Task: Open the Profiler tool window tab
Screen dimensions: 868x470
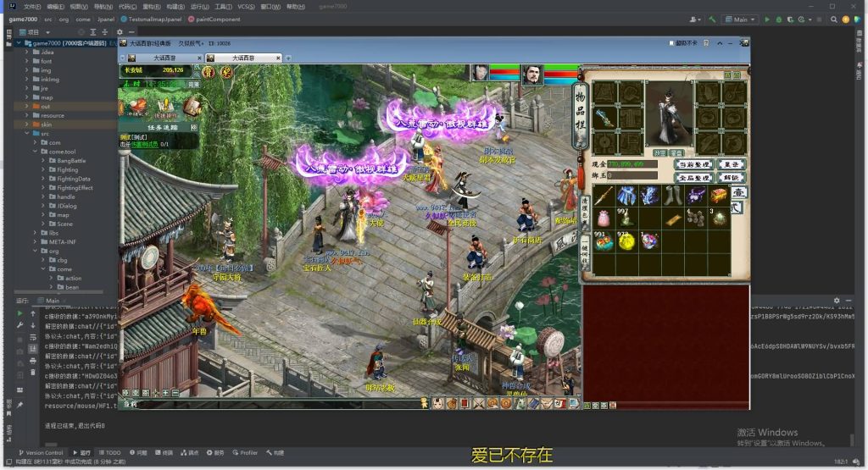Action: pyautogui.click(x=248, y=453)
